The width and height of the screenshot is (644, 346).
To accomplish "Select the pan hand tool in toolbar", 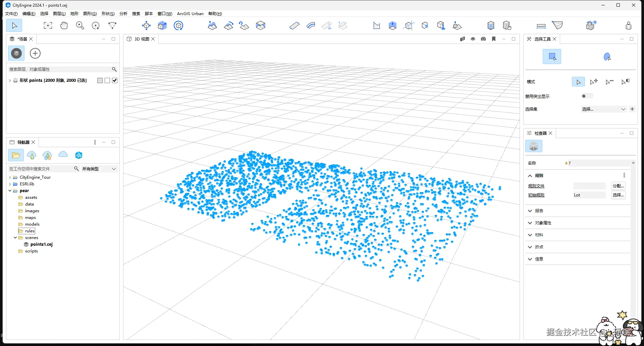I will pos(64,25).
